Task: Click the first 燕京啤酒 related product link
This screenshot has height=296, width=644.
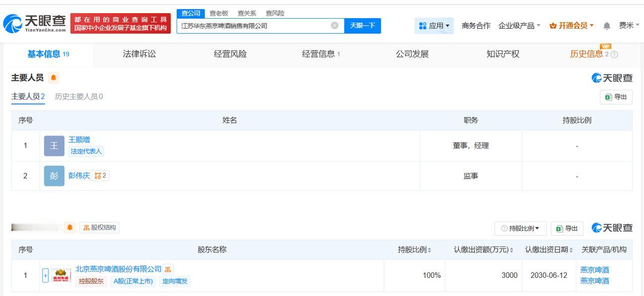Action: click(x=595, y=270)
